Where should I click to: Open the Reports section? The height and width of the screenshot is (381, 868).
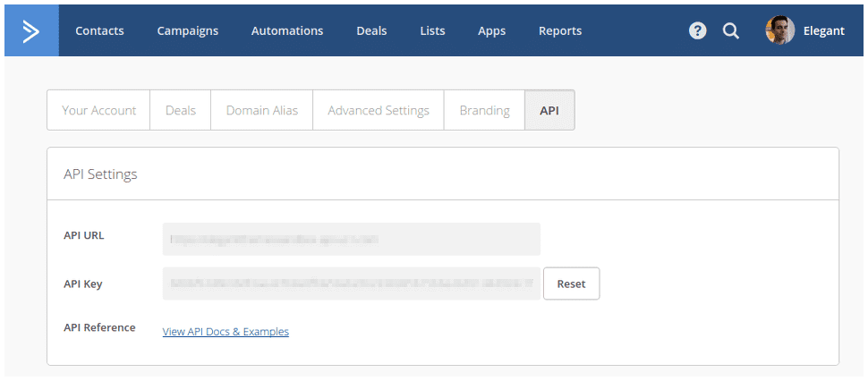tap(560, 30)
